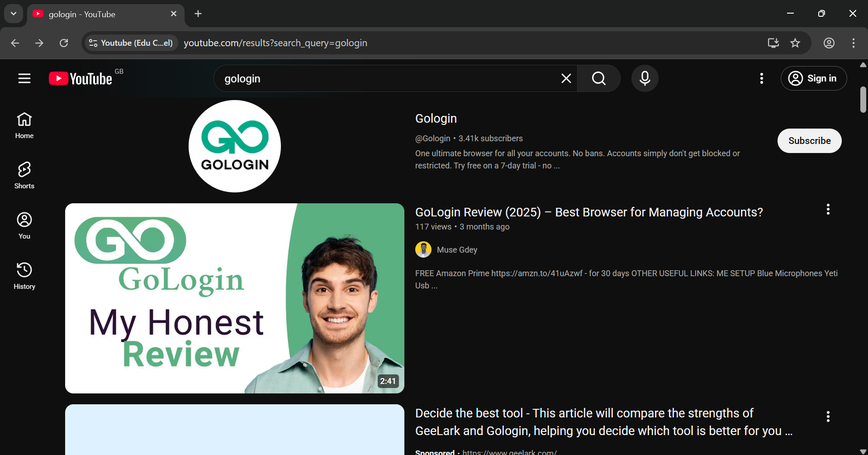Open GoLogin Review (2025) video title
The image size is (868, 455).
click(588, 212)
